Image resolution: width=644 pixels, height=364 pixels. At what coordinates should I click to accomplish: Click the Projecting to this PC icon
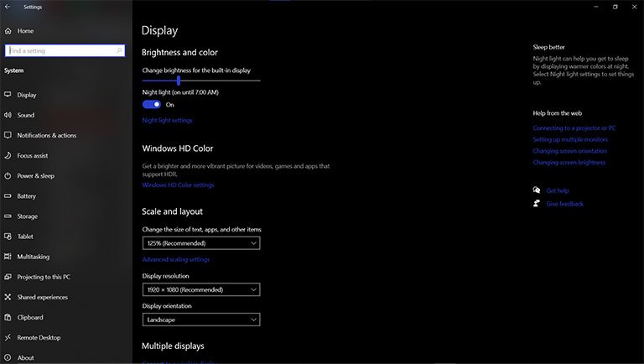8,277
